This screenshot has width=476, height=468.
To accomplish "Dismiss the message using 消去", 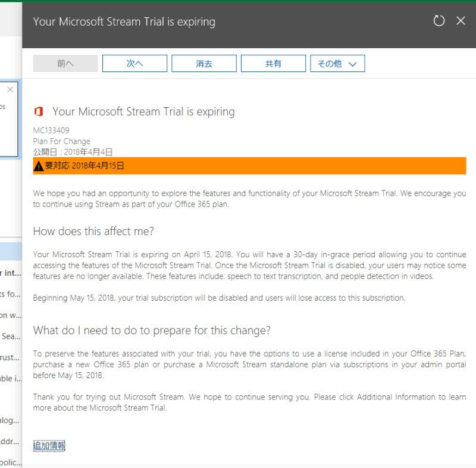I will pyautogui.click(x=204, y=64).
